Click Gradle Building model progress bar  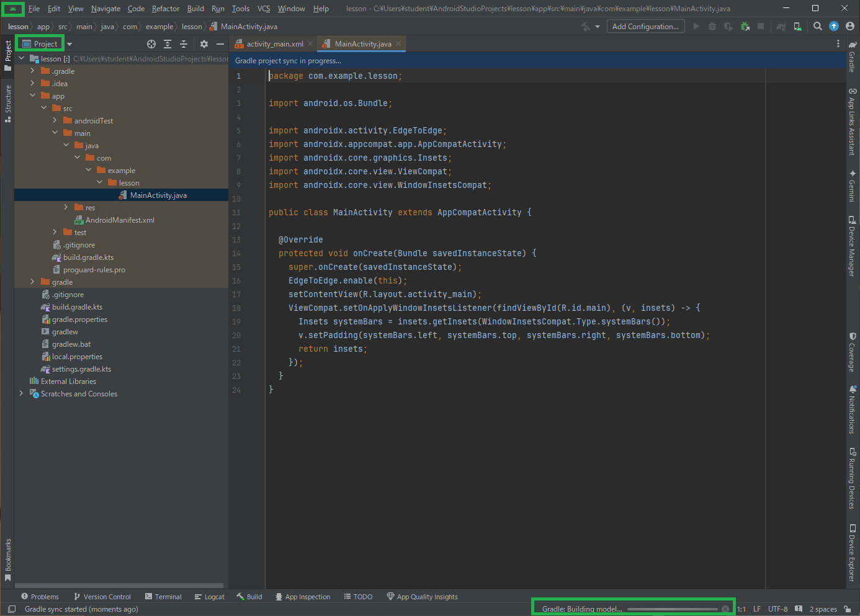pyautogui.click(x=673, y=609)
